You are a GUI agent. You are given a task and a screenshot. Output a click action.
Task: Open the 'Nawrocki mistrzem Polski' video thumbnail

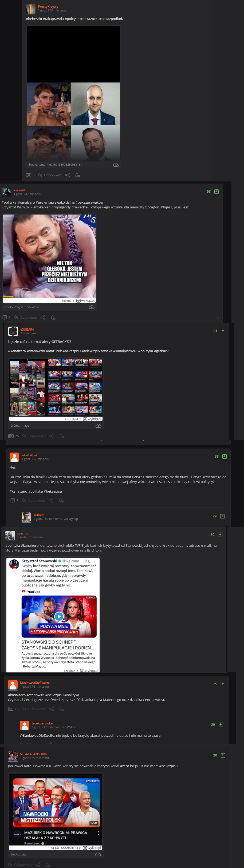[56, 802]
